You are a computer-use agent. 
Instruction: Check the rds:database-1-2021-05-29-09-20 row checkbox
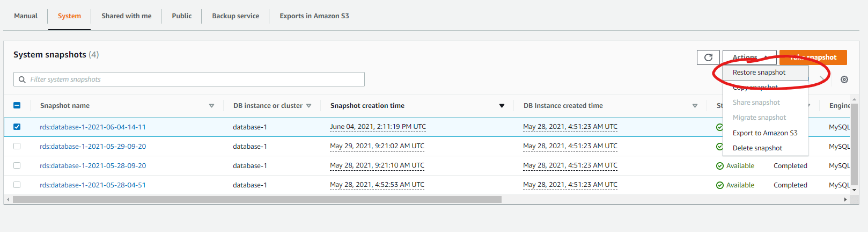(x=17, y=146)
